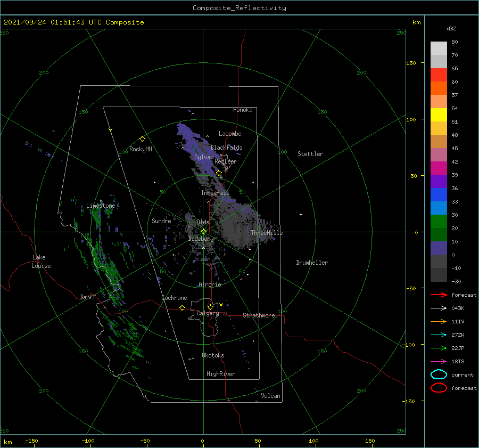Pick the topmost light gray dBZ swatch

click(x=439, y=48)
